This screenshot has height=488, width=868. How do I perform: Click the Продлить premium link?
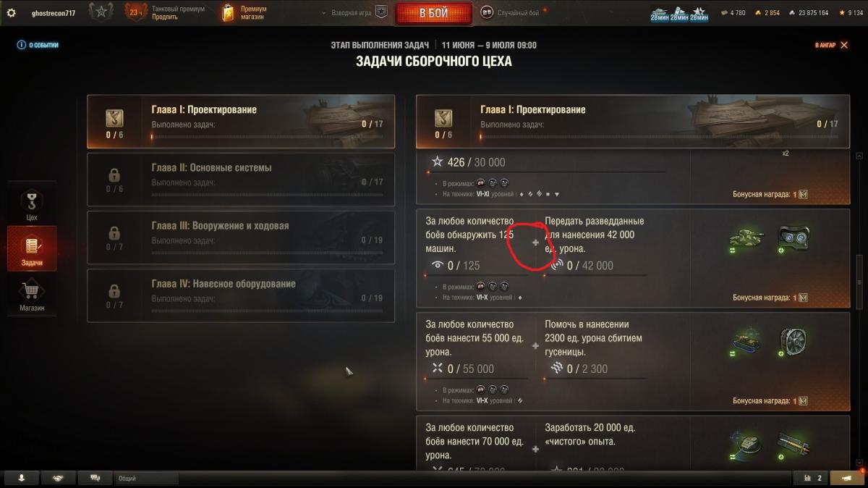(x=165, y=17)
